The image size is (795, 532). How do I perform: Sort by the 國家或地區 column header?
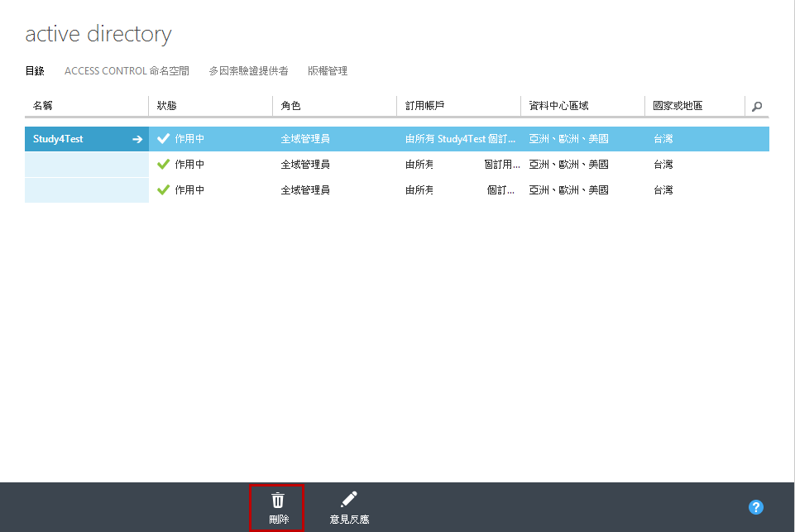pyautogui.click(x=678, y=105)
